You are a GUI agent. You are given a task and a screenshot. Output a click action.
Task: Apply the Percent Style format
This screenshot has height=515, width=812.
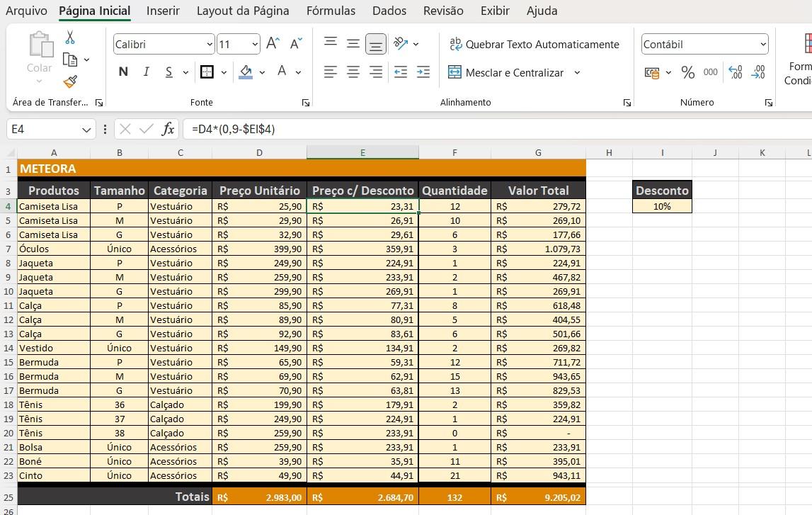coord(687,72)
